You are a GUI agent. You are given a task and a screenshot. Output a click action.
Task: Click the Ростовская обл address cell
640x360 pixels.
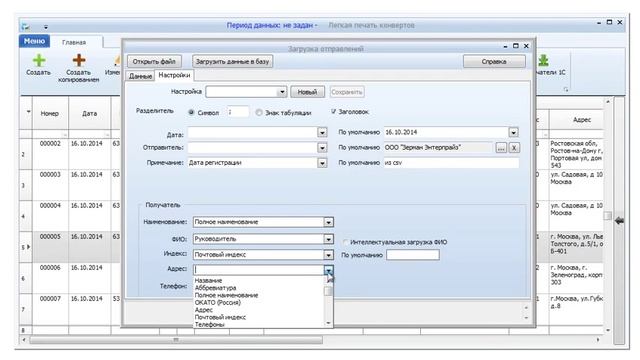(576, 154)
